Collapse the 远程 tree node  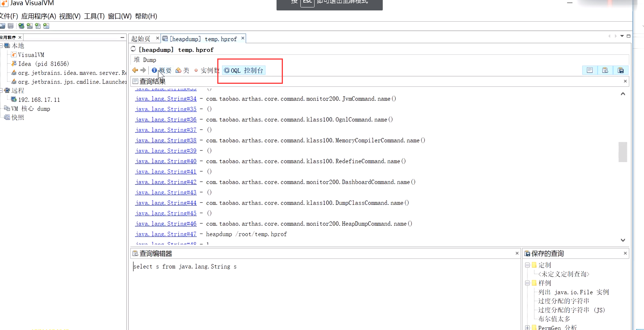click(1, 90)
